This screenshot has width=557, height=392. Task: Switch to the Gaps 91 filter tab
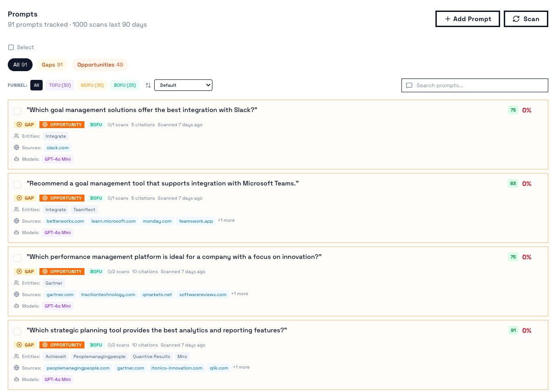click(52, 65)
